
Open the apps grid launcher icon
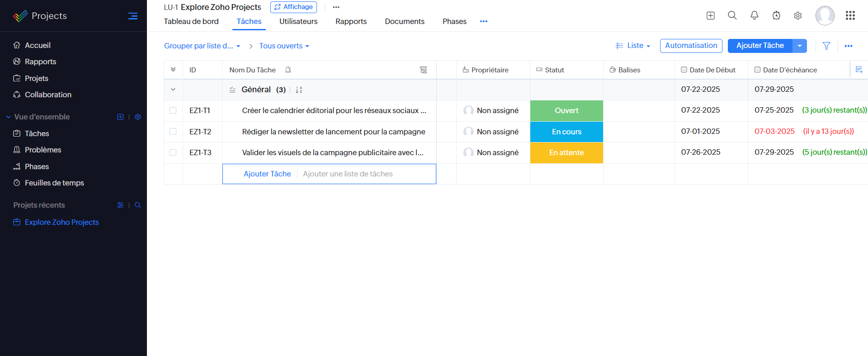click(850, 16)
